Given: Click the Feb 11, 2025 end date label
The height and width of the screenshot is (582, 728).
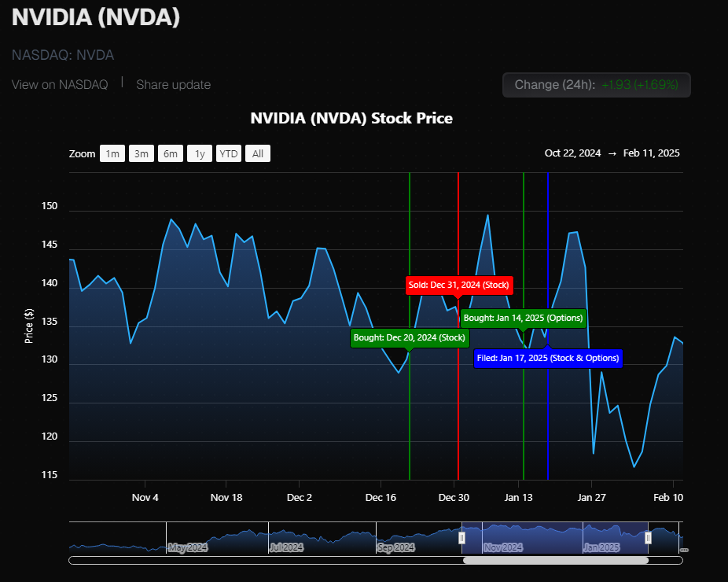Looking at the screenshot, I should (651, 153).
